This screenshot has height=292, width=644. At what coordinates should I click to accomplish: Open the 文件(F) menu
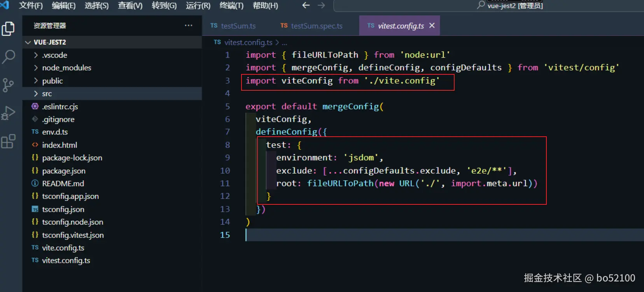pos(31,5)
